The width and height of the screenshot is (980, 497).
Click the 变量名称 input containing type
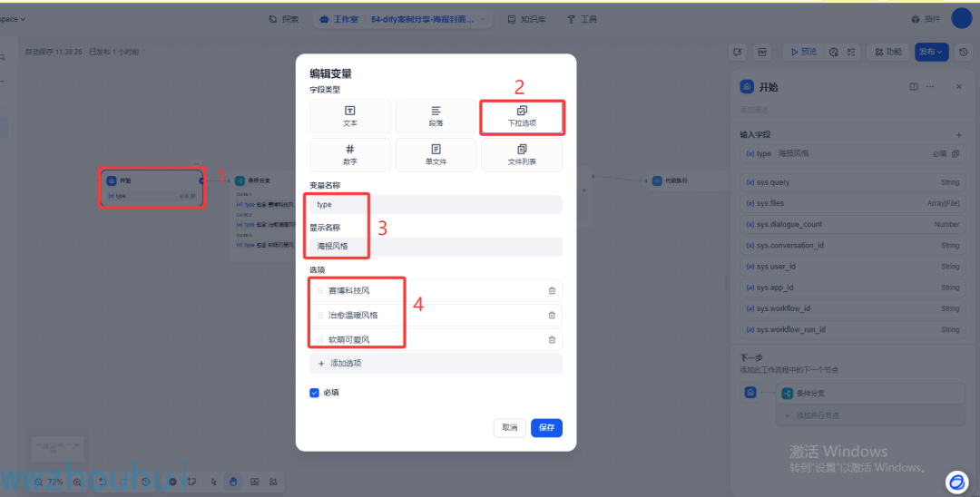(x=436, y=204)
